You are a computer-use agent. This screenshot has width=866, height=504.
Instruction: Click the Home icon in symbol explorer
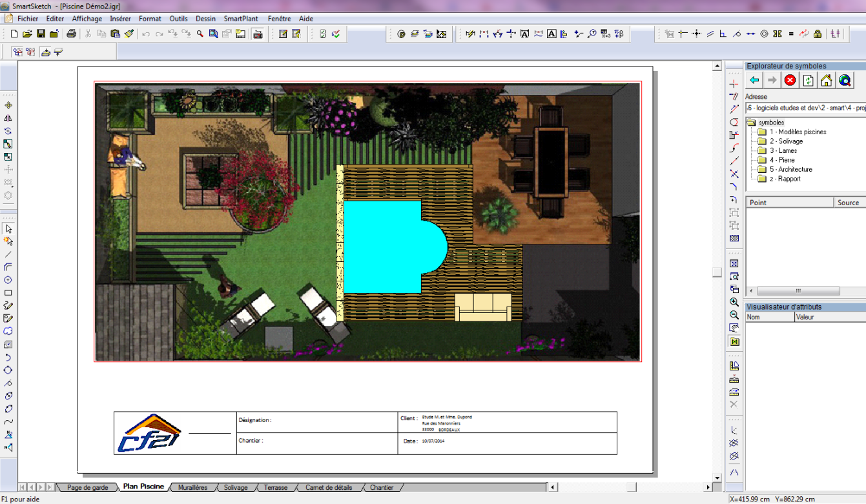(826, 80)
